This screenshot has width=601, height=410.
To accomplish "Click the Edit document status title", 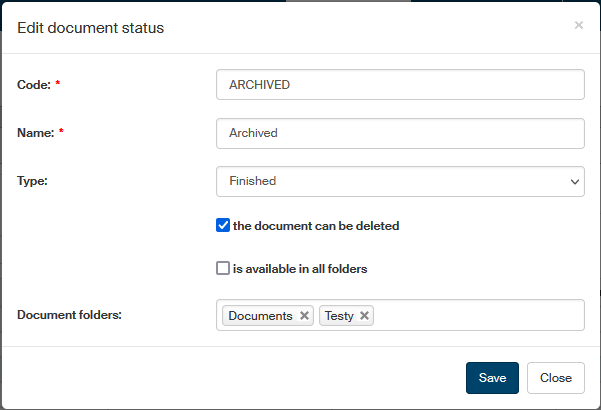I will (x=91, y=28).
